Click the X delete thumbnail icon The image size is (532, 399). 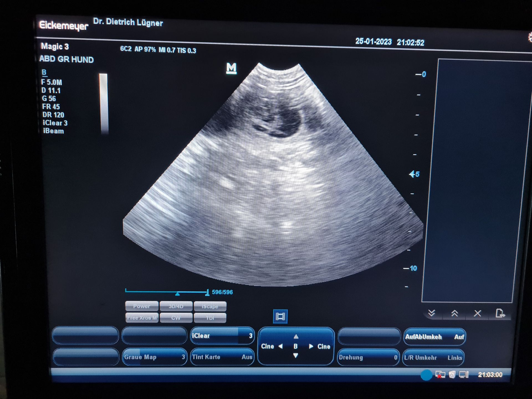coord(477,313)
